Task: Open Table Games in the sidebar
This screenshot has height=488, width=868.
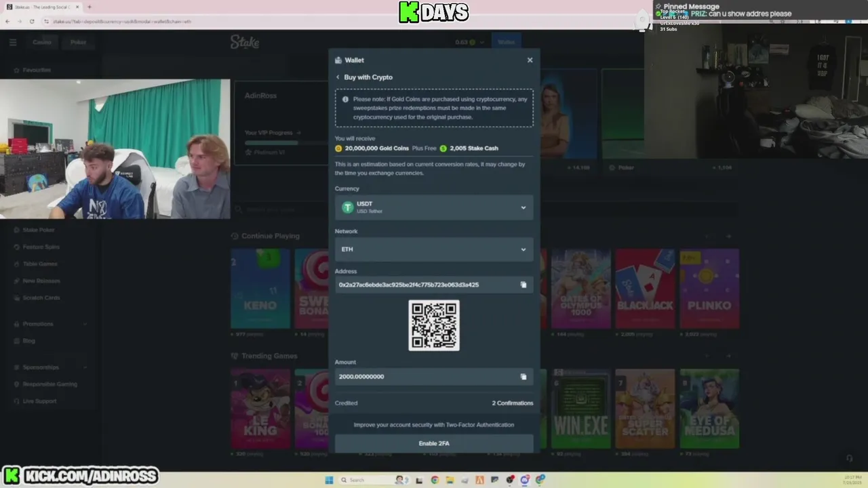Action: point(40,264)
